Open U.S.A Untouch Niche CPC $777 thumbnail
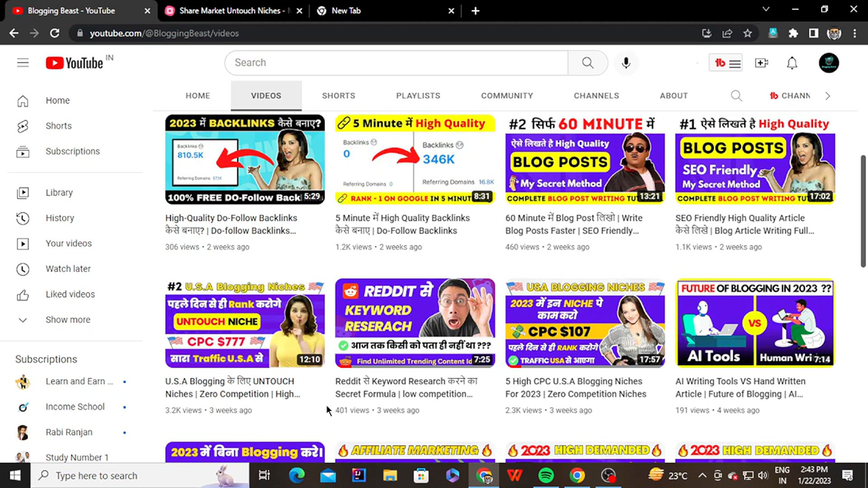 click(245, 323)
